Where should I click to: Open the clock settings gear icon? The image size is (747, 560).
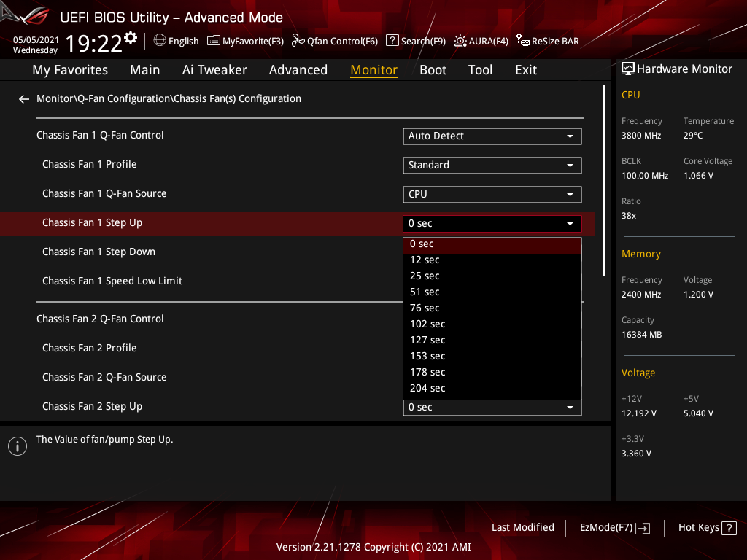pyautogui.click(x=131, y=37)
